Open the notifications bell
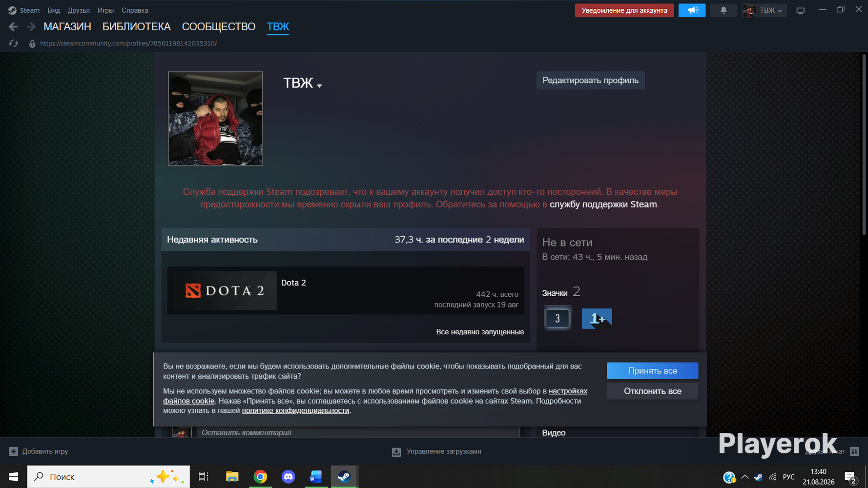This screenshot has height=488, width=868. [723, 10]
